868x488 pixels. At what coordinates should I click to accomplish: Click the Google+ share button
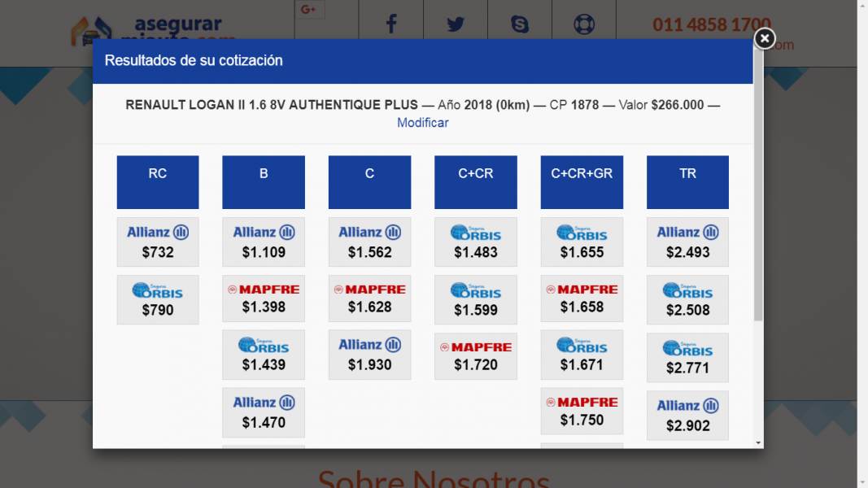(309, 10)
